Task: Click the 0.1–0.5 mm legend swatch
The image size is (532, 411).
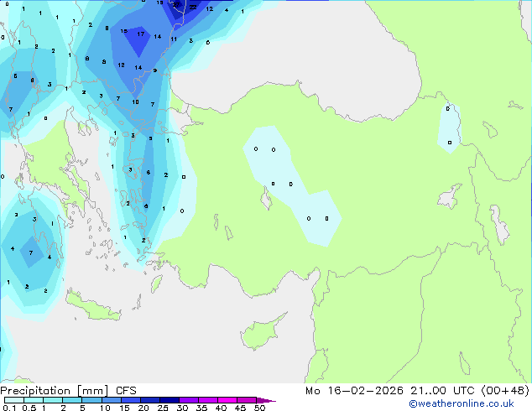Action: point(14,400)
